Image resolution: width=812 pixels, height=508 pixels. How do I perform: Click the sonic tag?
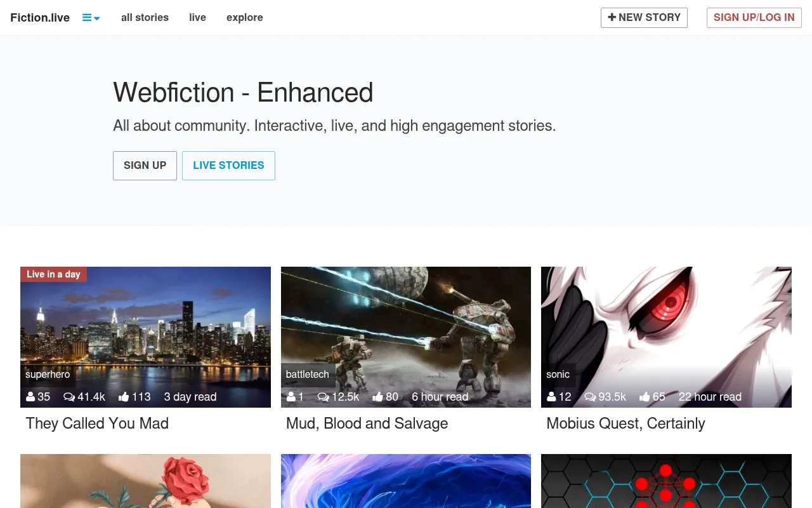558,375
